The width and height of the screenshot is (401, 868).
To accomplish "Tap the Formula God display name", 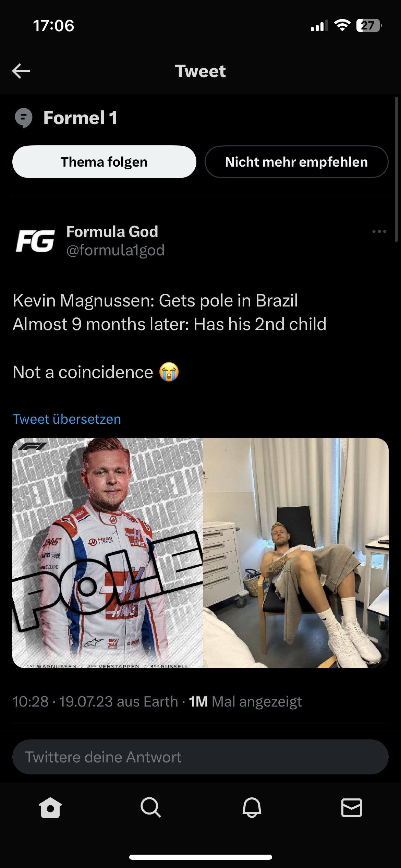I will (112, 232).
